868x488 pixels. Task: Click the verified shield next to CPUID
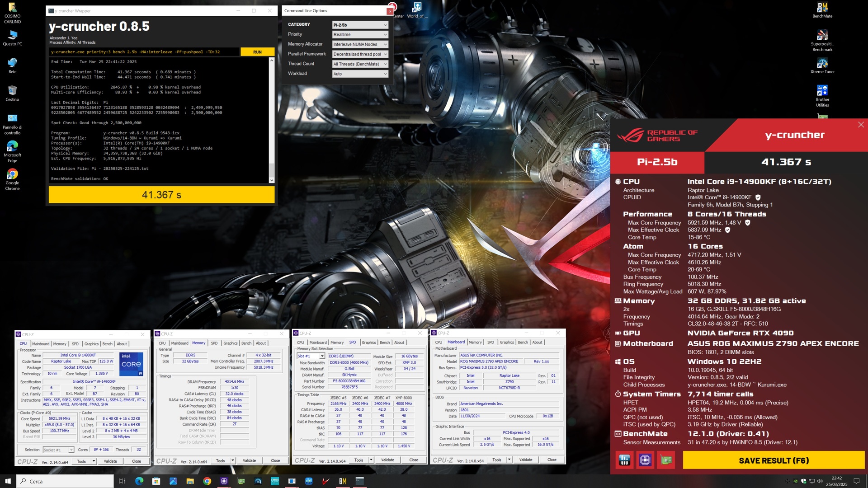pos(758,197)
